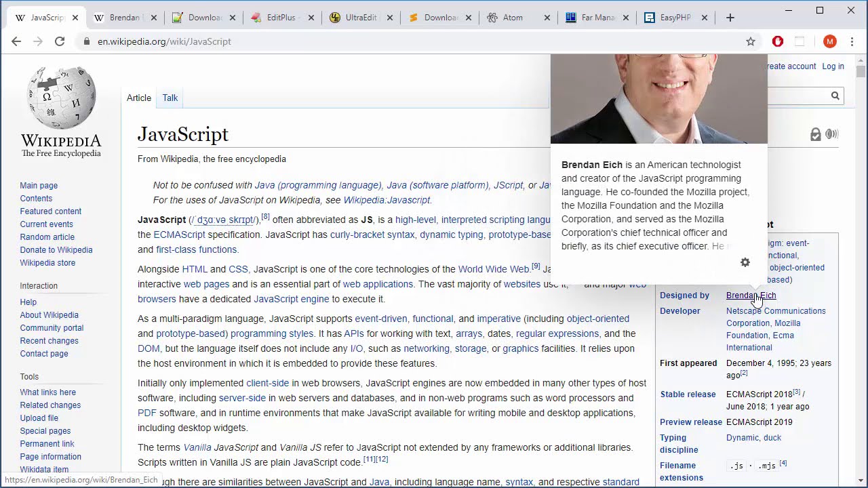Viewport: 868px width, 488px height.
Task: Click Brendan Eich infobox link
Action: 751,296
